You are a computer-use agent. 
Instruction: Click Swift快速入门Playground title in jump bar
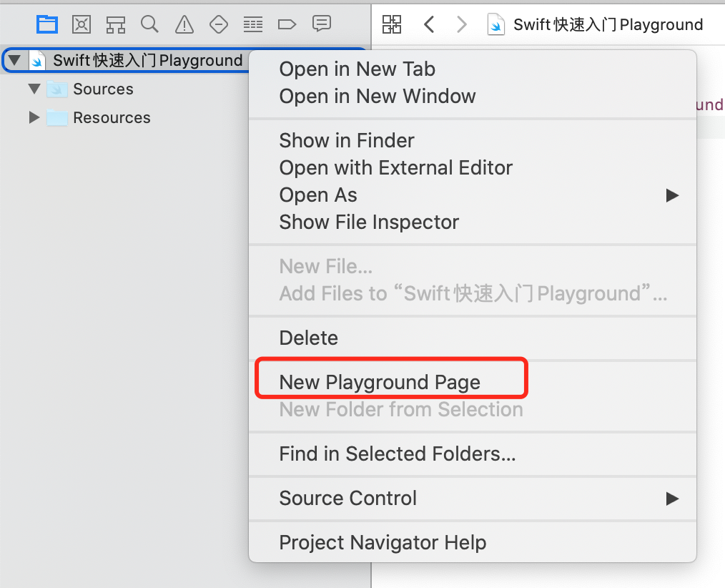pos(608,24)
